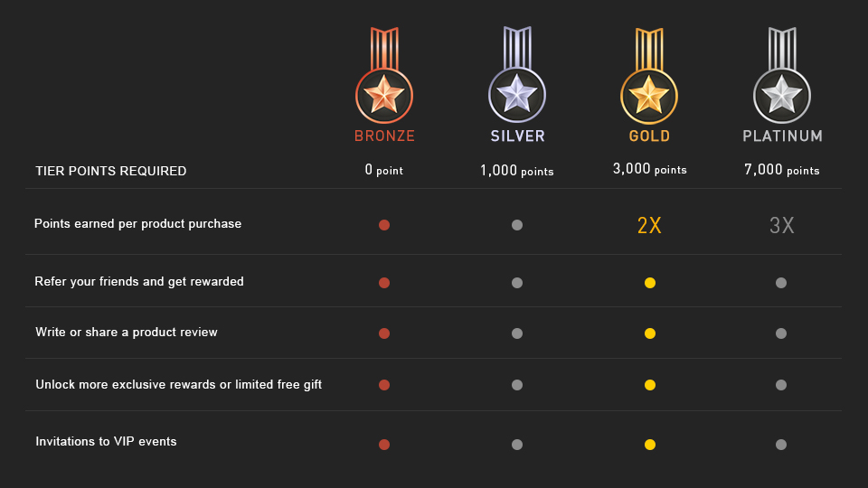
Task: Click the '7,000 points' Platinum requirement
Action: (782, 170)
